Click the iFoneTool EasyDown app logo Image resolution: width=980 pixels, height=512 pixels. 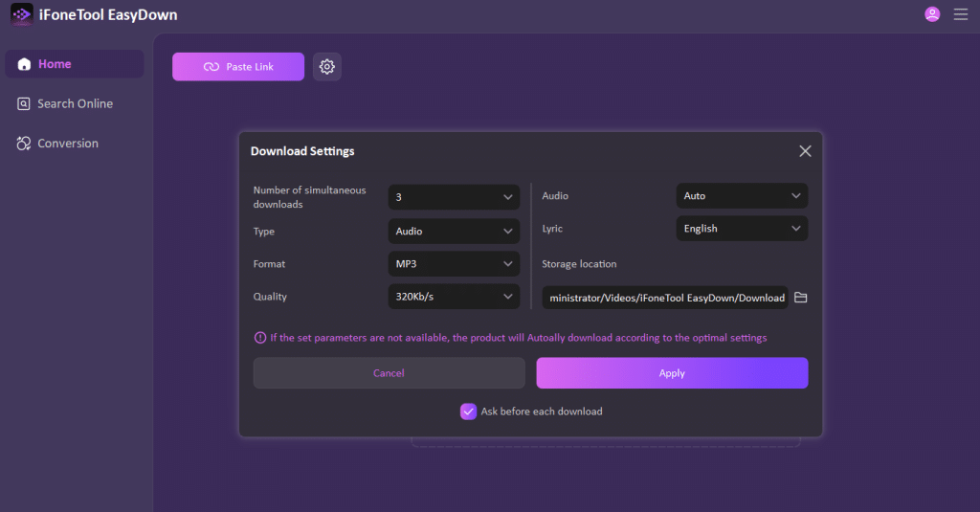[x=21, y=15]
